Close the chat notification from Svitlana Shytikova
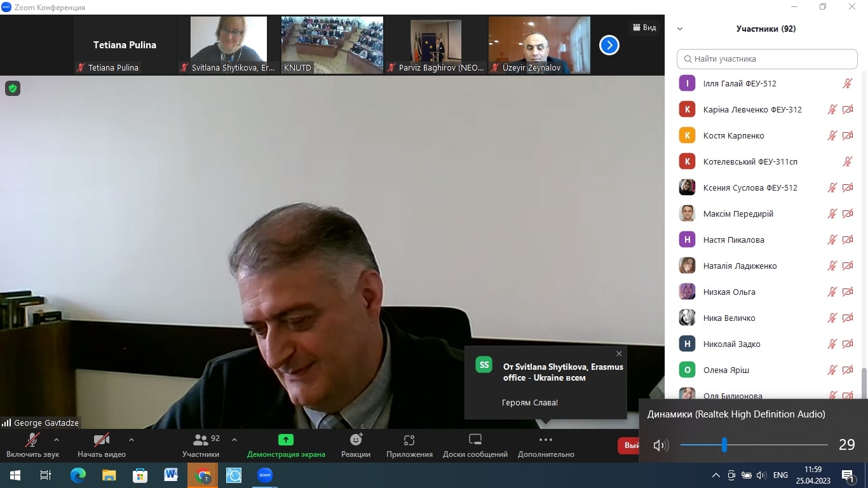 point(619,354)
